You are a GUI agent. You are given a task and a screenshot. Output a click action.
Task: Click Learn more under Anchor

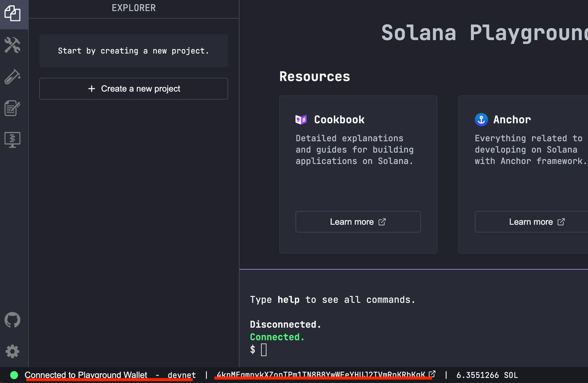point(531,222)
